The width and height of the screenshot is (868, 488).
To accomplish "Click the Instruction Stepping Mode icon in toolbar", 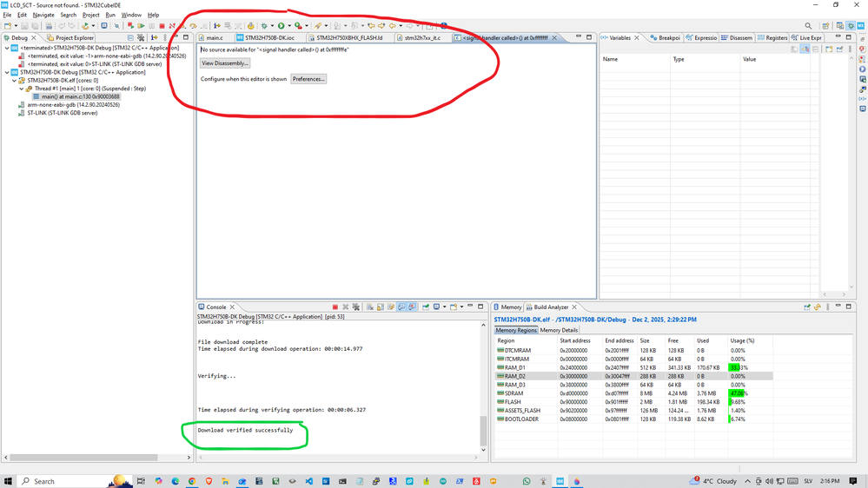I will 217,25.
